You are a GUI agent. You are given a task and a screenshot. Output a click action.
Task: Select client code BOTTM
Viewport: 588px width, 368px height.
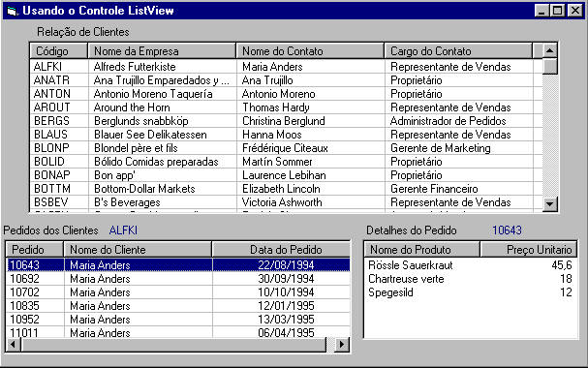[52, 189]
